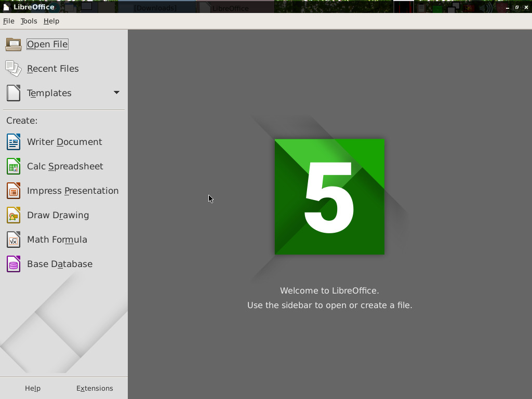Create a new Draw Drawing

58,215
